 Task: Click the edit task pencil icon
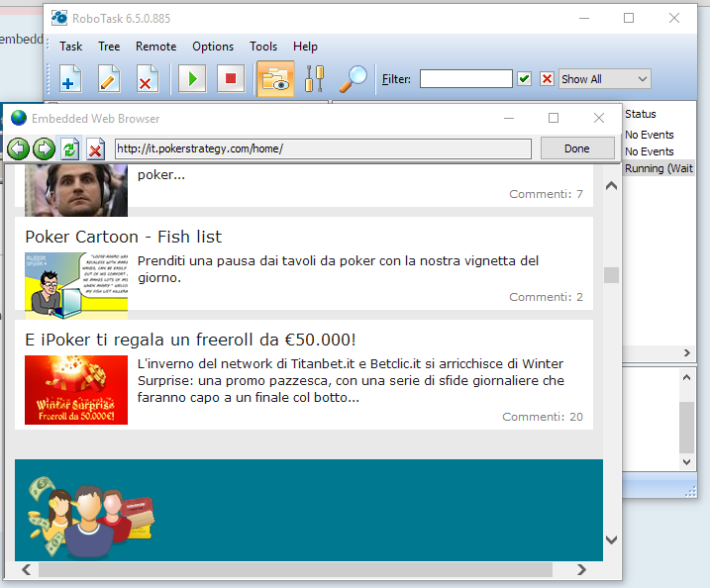(x=109, y=79)
